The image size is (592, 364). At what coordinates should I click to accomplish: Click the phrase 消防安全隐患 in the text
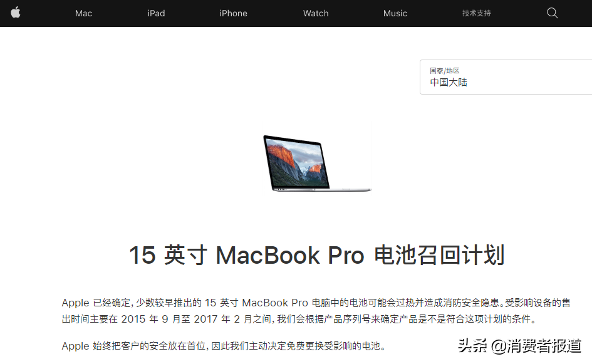click(x=471, y=303)
